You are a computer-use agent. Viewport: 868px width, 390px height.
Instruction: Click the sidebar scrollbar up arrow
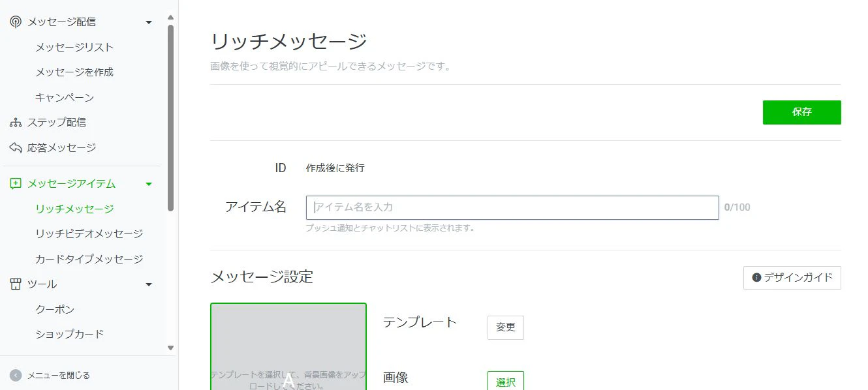point(171,16)
